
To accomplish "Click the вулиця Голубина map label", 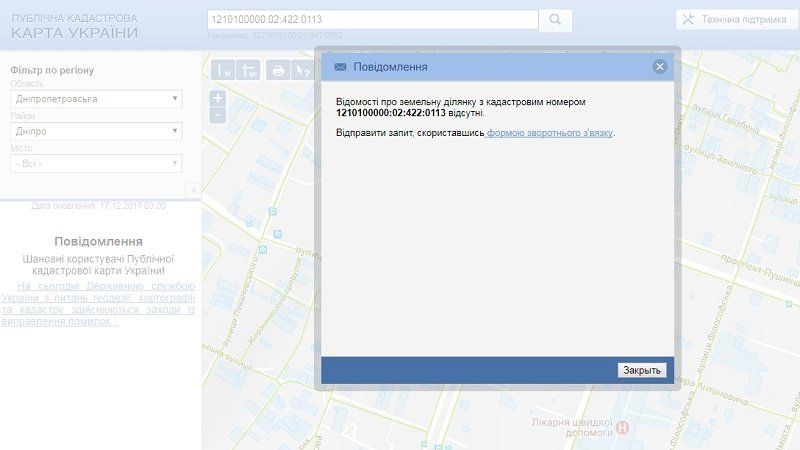I will 725,121.
